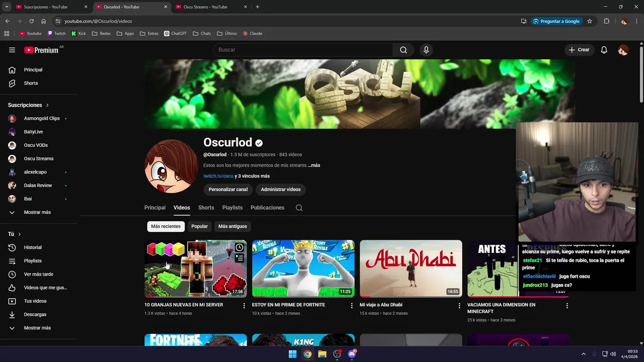The width and height of the screenshot is (644, 362).
Task: Open Chrome extensions puzzle icon
Action: (x=606, y=21)
